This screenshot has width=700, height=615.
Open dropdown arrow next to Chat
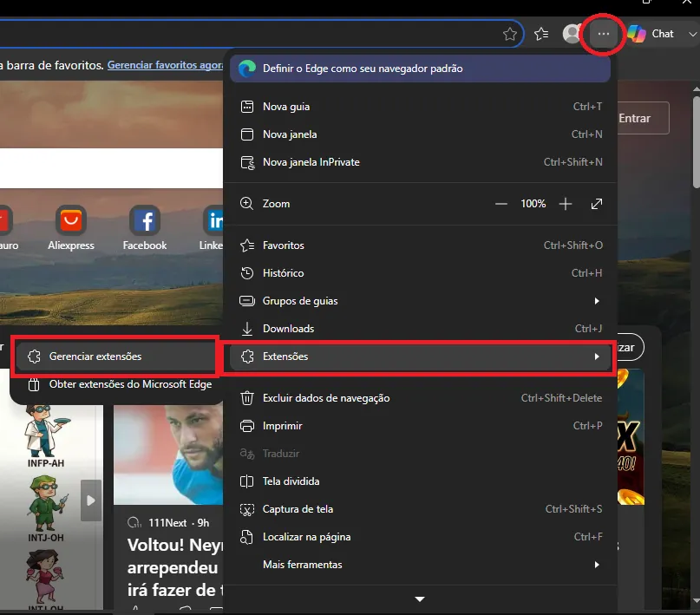pos(692,34)
